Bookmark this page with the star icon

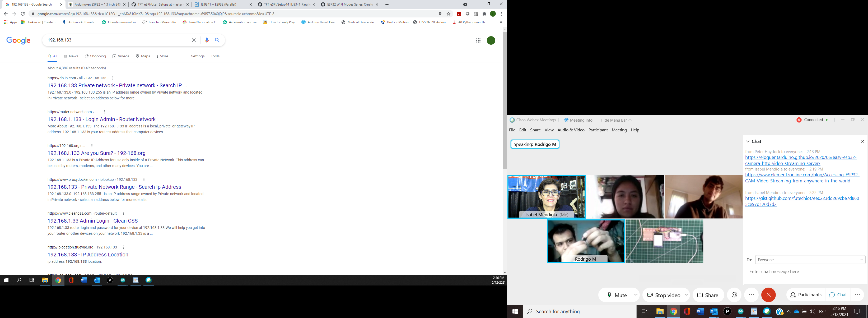[x=449, y=14]
